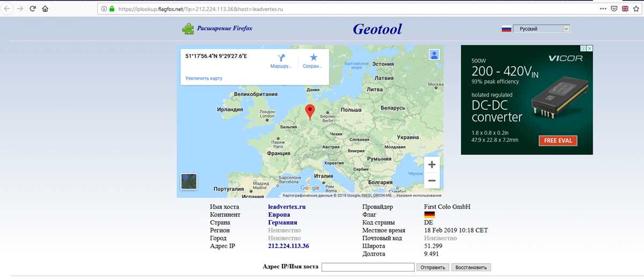Click the coordinates text 51°17'56.4"N 9°29'27.6"E

[x=216, y=56]
